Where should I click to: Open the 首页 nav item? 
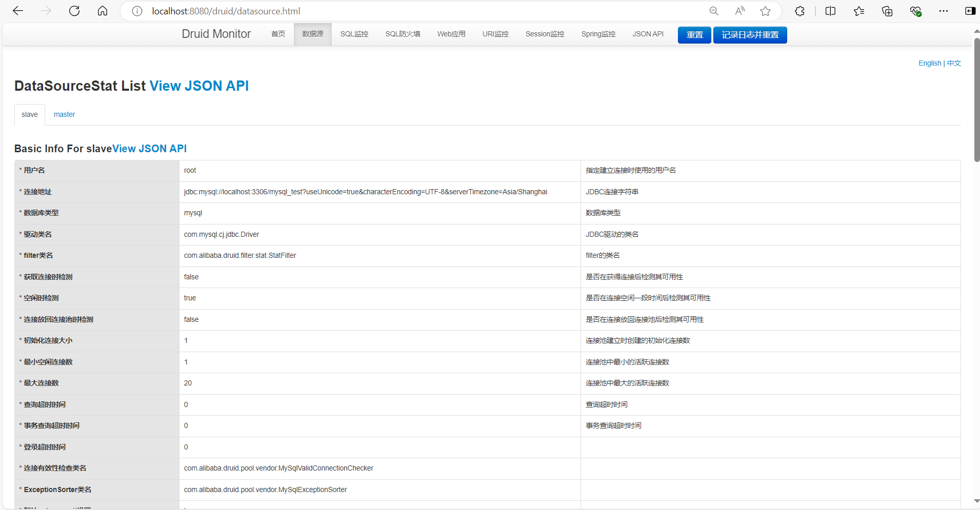(278, 34)
